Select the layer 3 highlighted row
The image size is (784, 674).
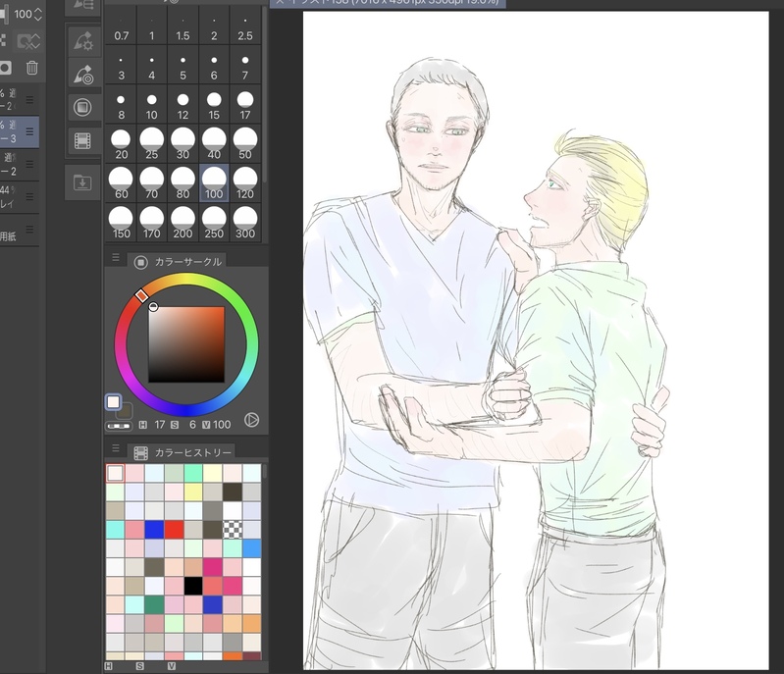click(19, 131)
